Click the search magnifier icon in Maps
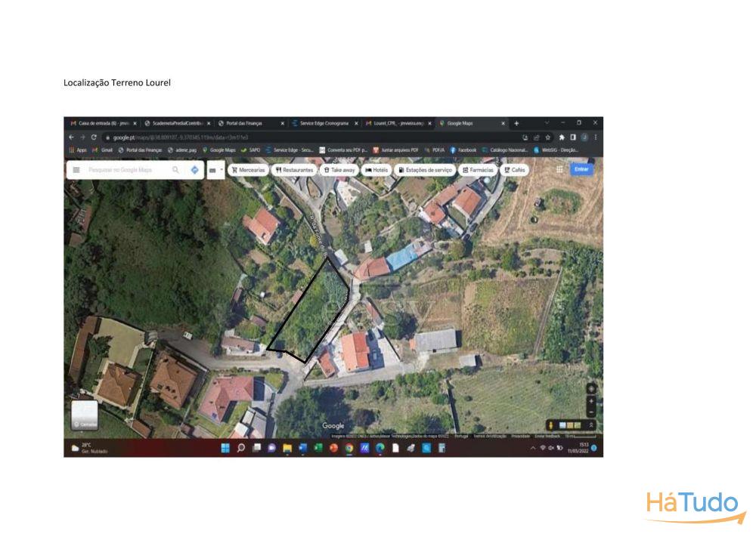 175,170
